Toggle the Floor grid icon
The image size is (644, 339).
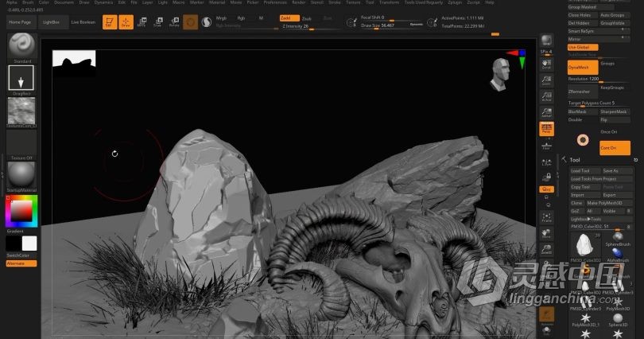tap(546, 146)
